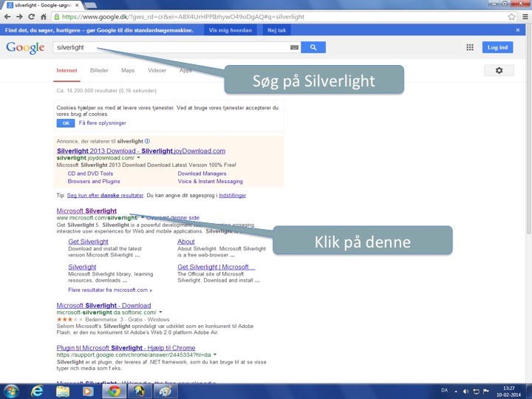The image size is (532, 399).
Task: Open the Chrome menu (three bars icon)
Action: (x=525, y=16)
